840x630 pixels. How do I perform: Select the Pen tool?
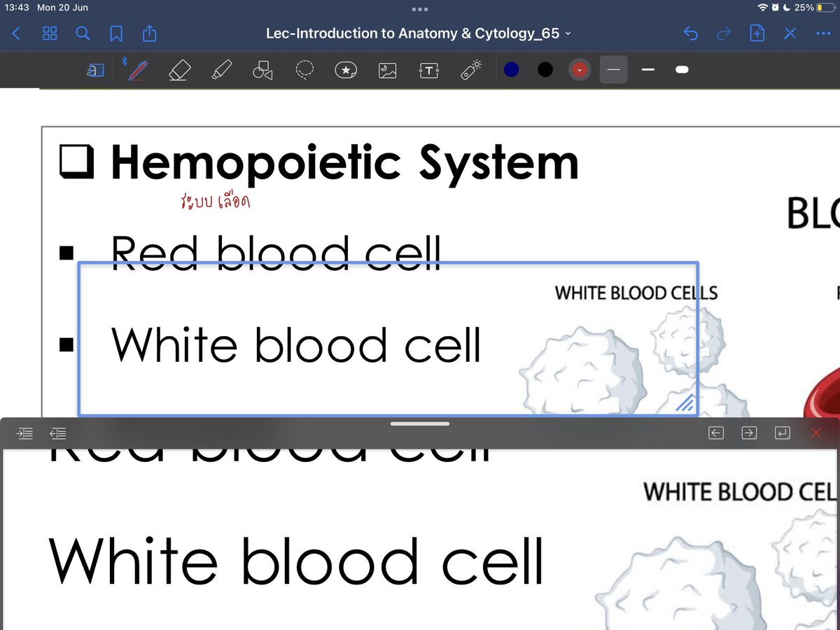coord(138,70)
